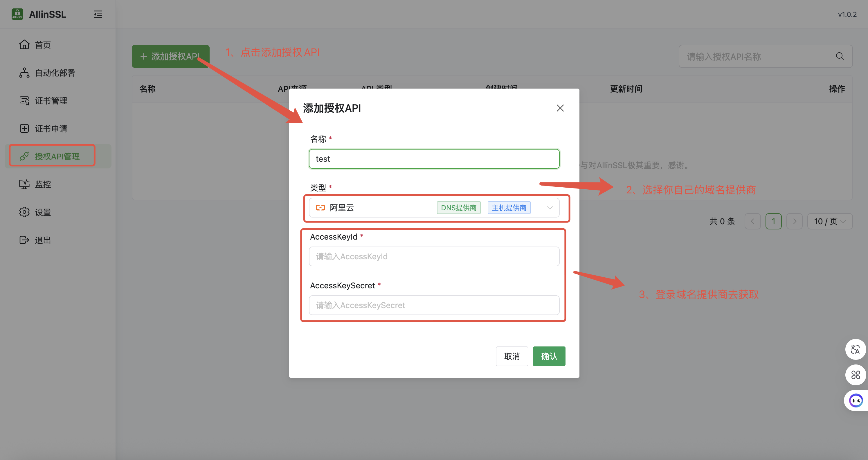Expand the 类型 provider dropdown arrow
This screenshot has height=460, width=868.
(x=550, y=208)
